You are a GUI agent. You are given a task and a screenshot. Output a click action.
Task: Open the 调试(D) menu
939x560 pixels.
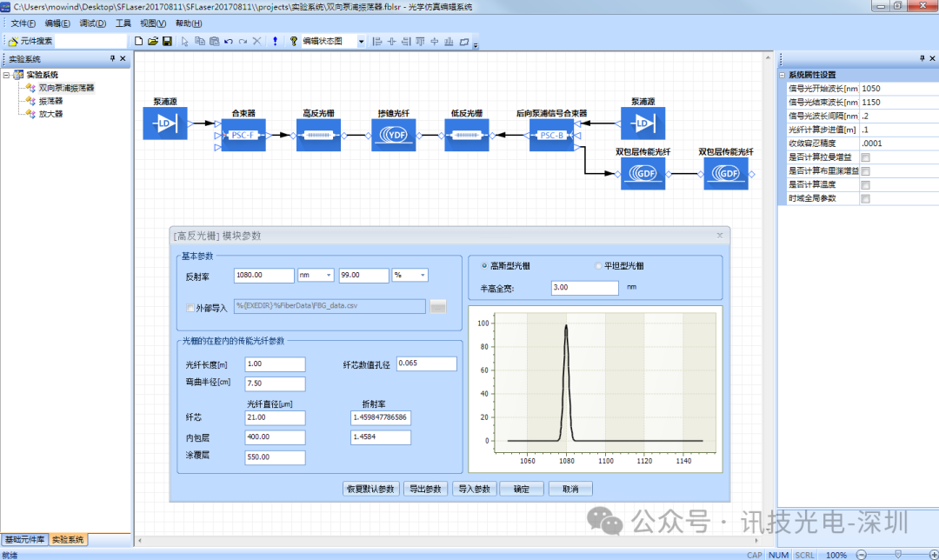pos(92,23)
